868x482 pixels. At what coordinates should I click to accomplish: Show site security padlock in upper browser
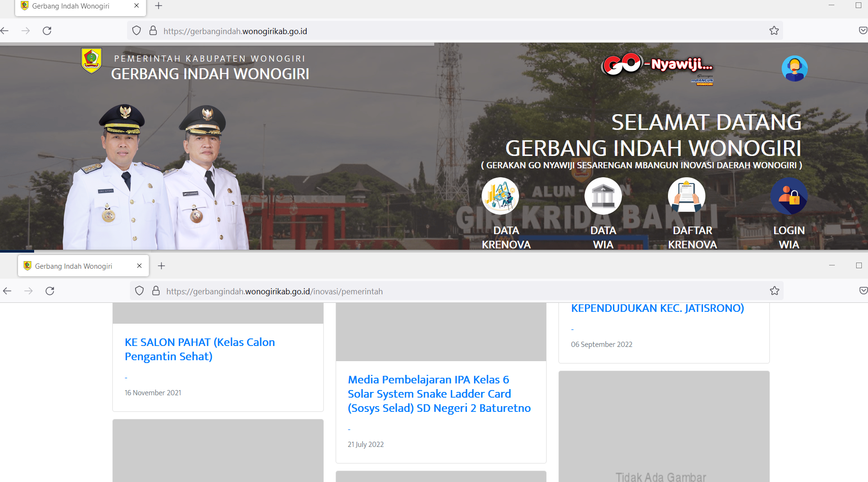pyautogui.click(x=153, y=31)
